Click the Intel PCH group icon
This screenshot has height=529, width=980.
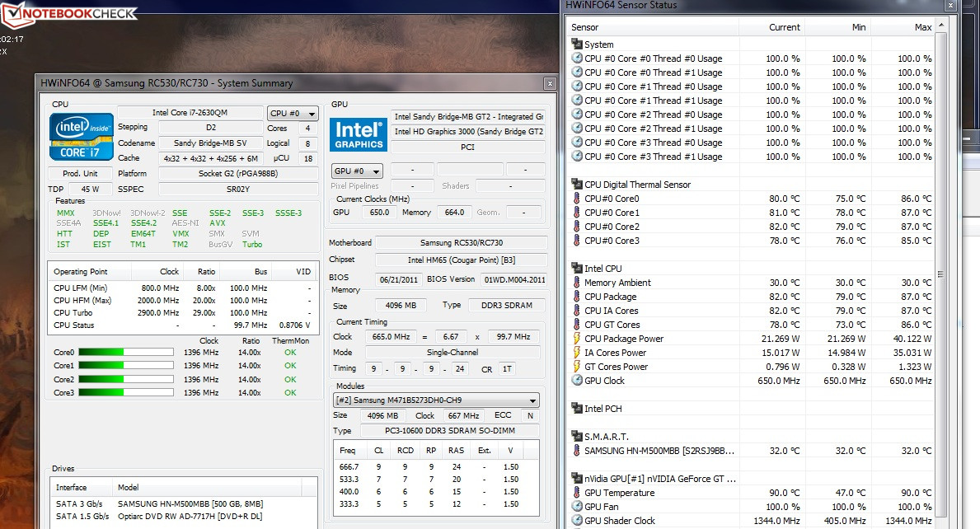[x=577, y=408]
